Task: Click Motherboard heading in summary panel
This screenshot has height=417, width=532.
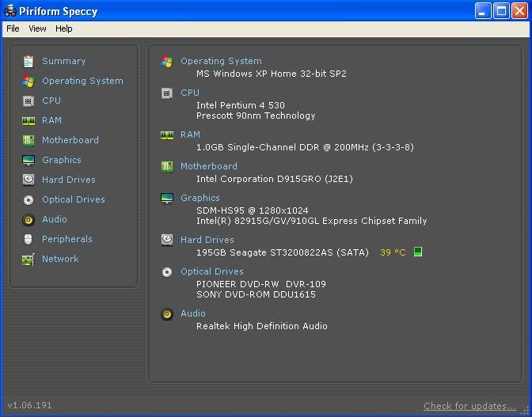Action: coord(209,166)
